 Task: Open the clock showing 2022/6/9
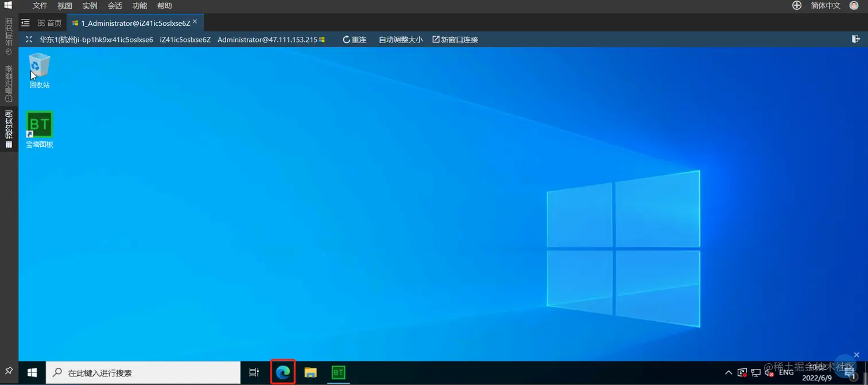coord(816,372)
